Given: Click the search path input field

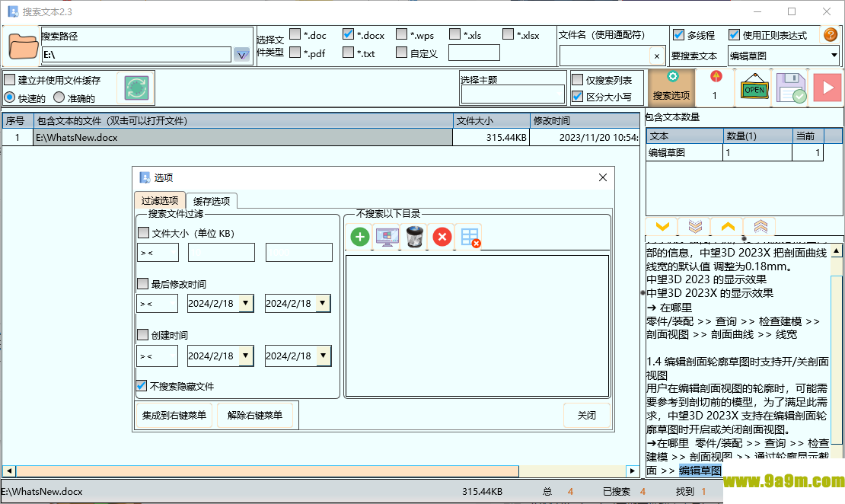Looking at the screenshot, I should (136, 55).
